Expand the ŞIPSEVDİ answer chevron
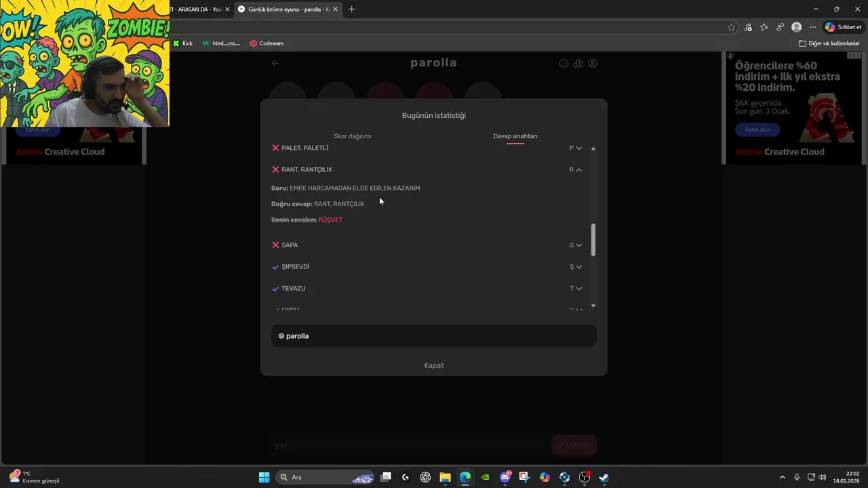This screenshot has width=868, height=488. (578, 266)
